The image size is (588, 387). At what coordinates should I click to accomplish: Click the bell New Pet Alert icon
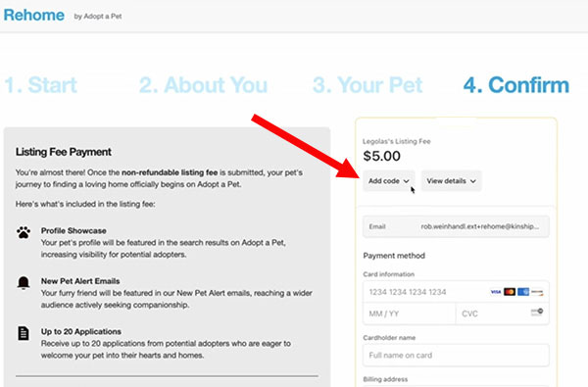coord(24,282)
